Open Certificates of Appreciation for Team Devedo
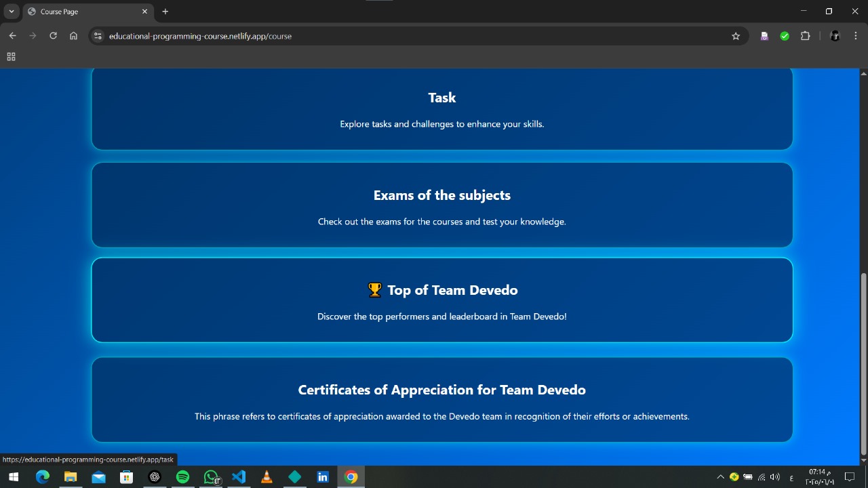This screenshot has height=488, width=868. point(441,400)
